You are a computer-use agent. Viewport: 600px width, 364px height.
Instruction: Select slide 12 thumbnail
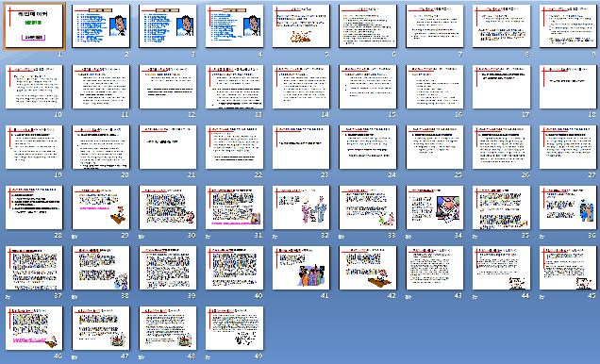coord(168,87)
